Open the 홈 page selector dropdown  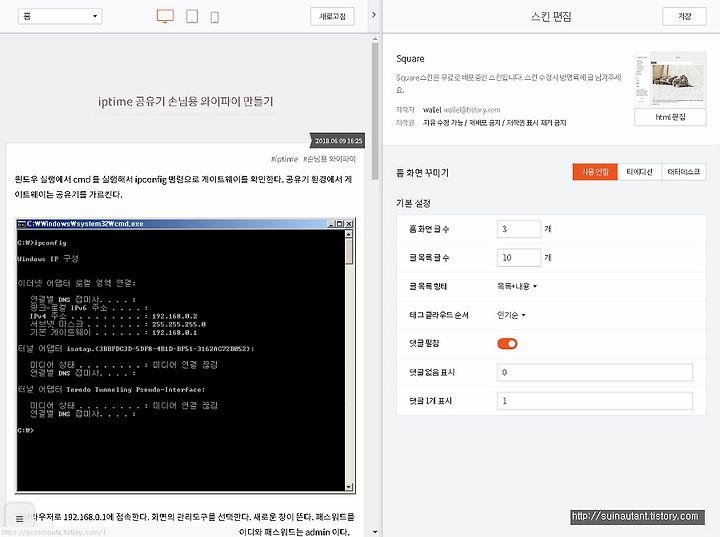pos(60,16)
